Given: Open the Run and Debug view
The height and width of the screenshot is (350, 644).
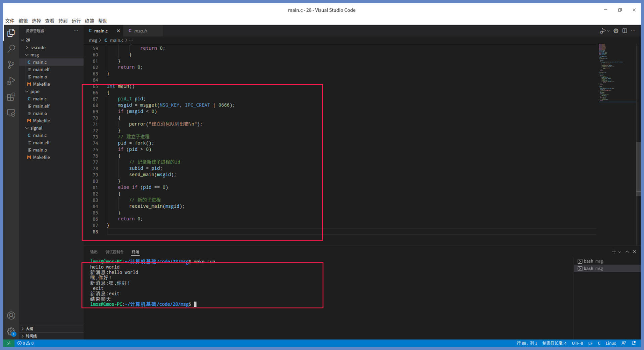Looking at the screenshot, I should (11, 81).
